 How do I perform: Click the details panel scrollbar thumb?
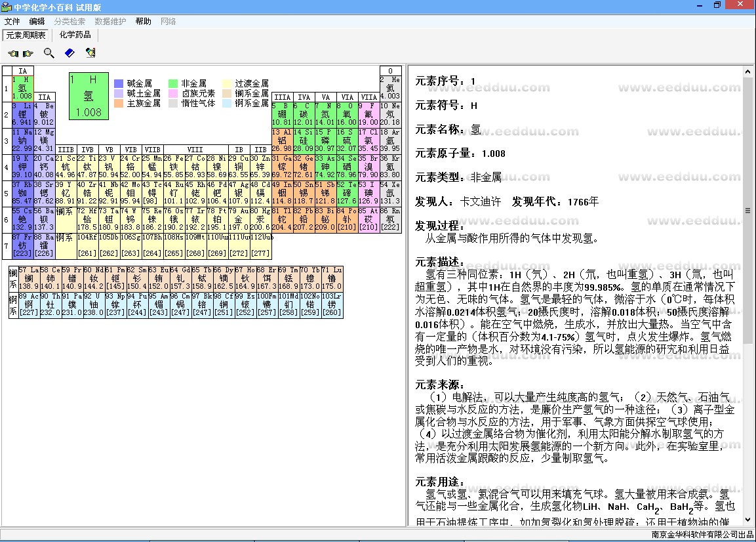click(x=747, y=211)
